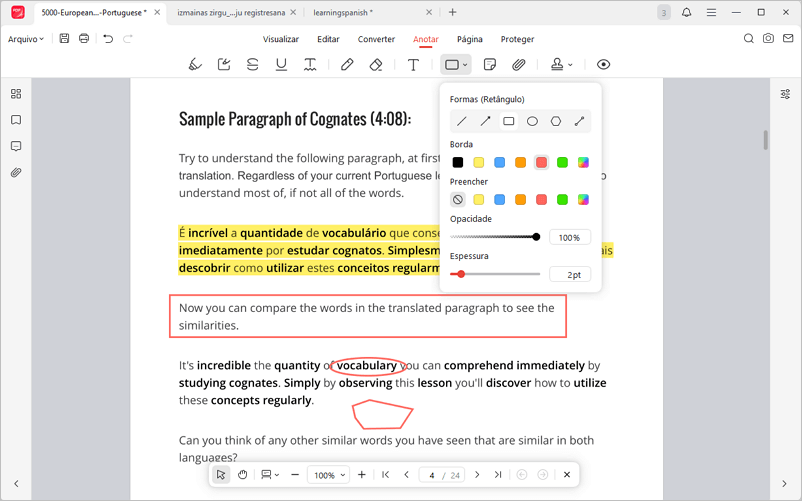
Task: Save the document with the disk icon
Action: [64, 38]
